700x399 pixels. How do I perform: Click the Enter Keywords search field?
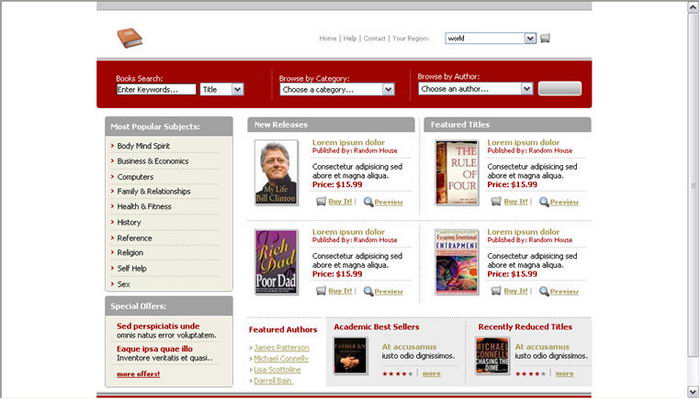(x=156, y=89)
